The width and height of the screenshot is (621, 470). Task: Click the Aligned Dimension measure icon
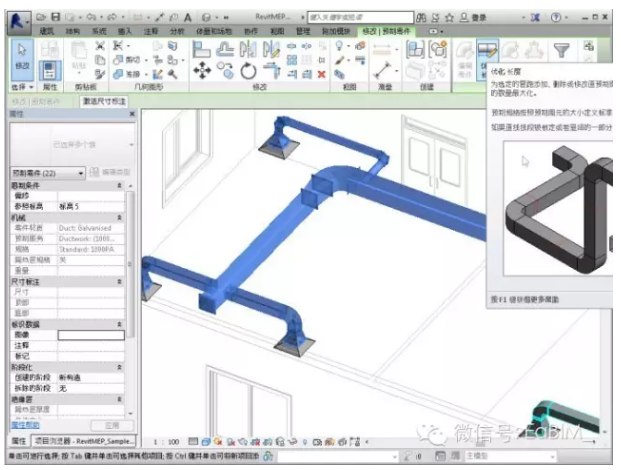[x=382, y=70]
